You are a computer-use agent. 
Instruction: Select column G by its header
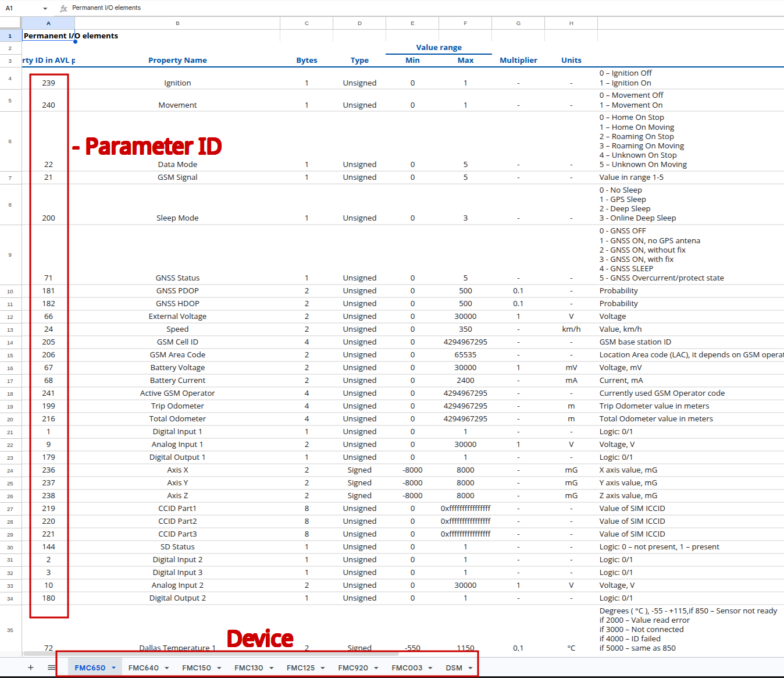[518, 23]
